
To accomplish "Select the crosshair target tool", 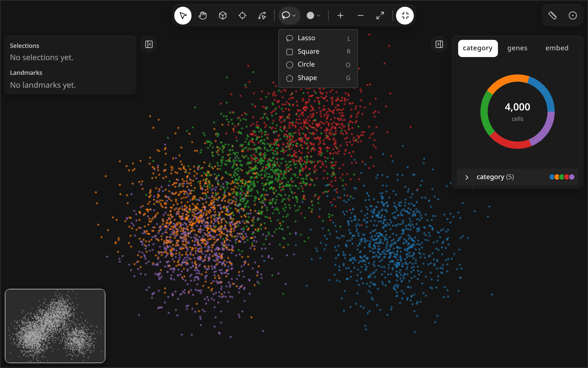I will pyautogui.click(x=242, y=16).
